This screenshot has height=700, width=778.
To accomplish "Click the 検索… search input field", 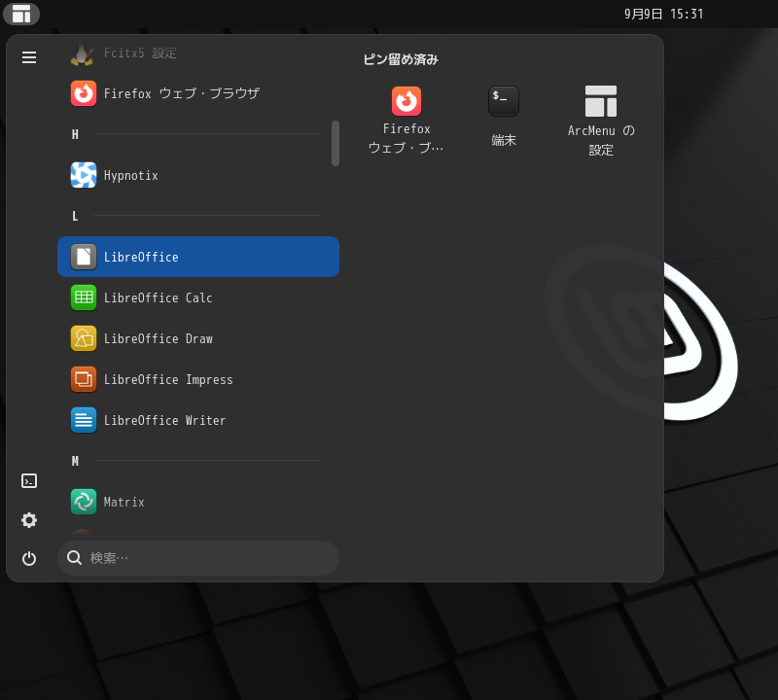I will (x=198, y=558).
